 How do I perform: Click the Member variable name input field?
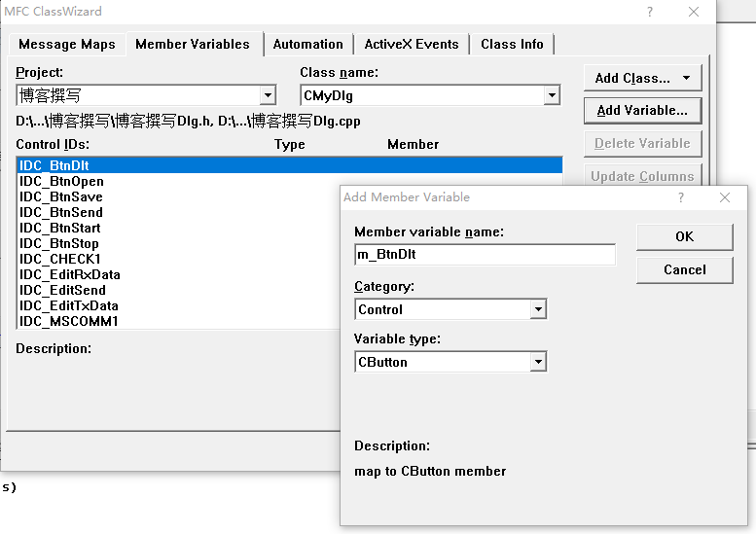pos(486,255)
